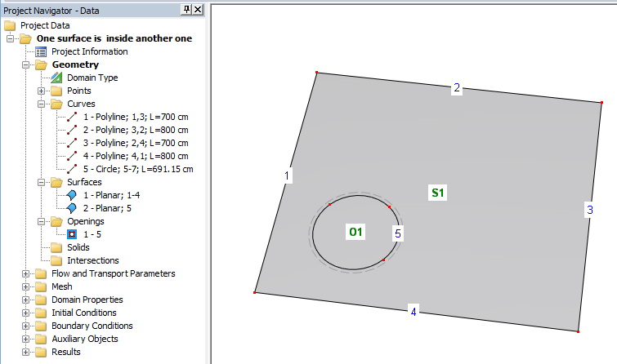617x364 pixels.
Task: Click curve label 1 in the viewport
Action: [287, 175]
